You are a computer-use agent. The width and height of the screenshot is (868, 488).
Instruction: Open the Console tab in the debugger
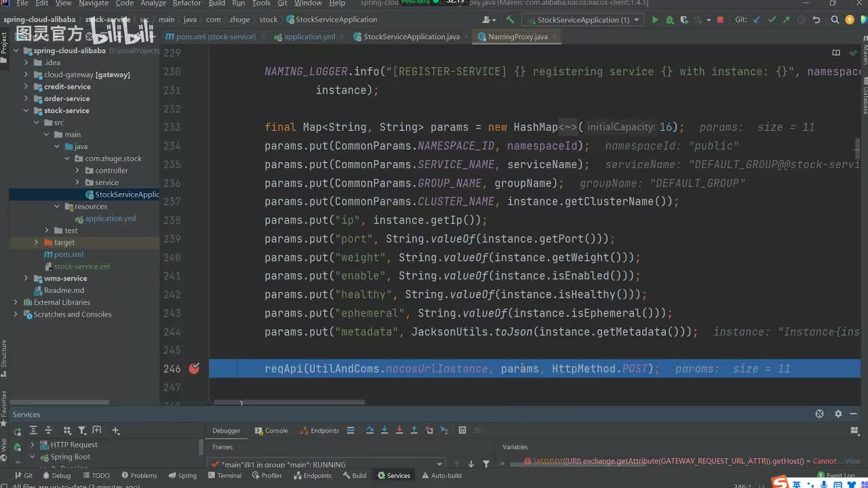[x=271, y=430]
